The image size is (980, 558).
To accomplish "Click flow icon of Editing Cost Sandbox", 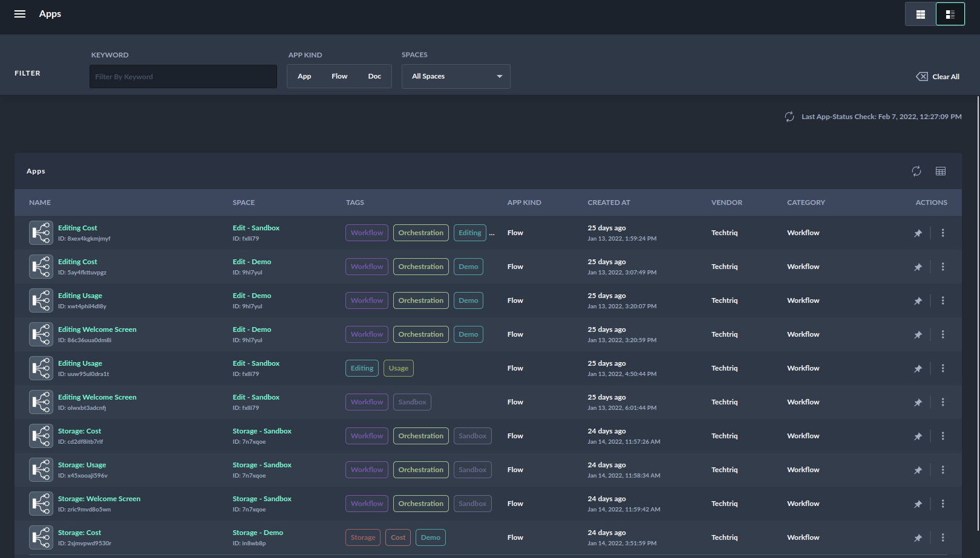I will [x=41, y=233].
